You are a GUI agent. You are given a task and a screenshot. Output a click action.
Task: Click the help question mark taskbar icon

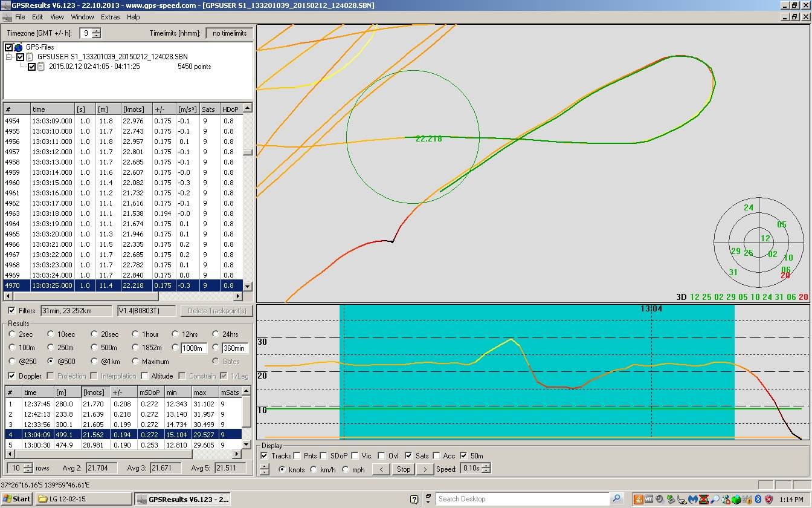pyautogui.click(x=414, y=500)
